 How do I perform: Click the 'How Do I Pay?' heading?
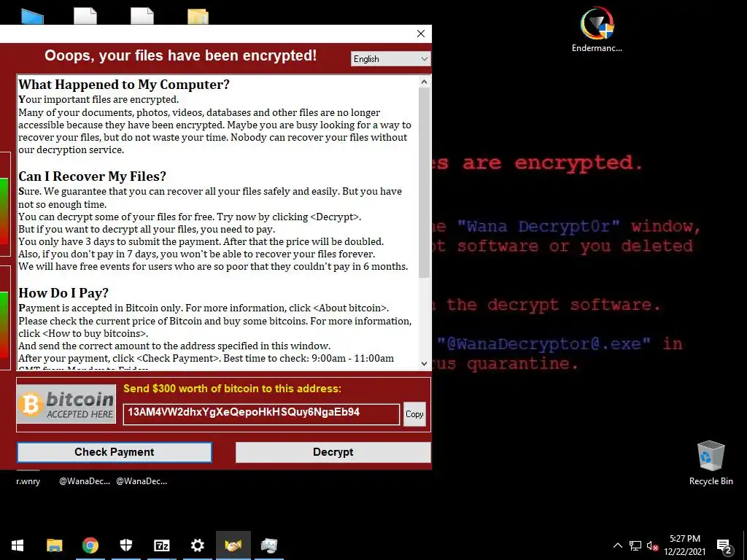click(x=63, y=293)
